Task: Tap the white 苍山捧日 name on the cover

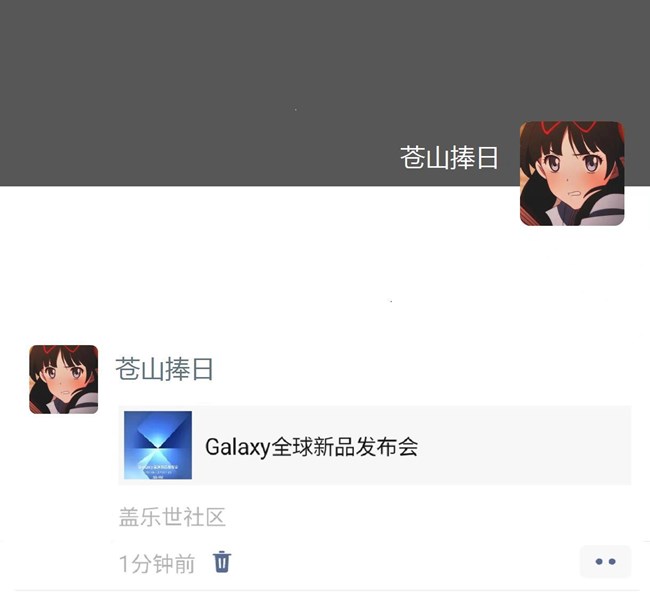Action: pyautogui.click(x=449, y=158)
